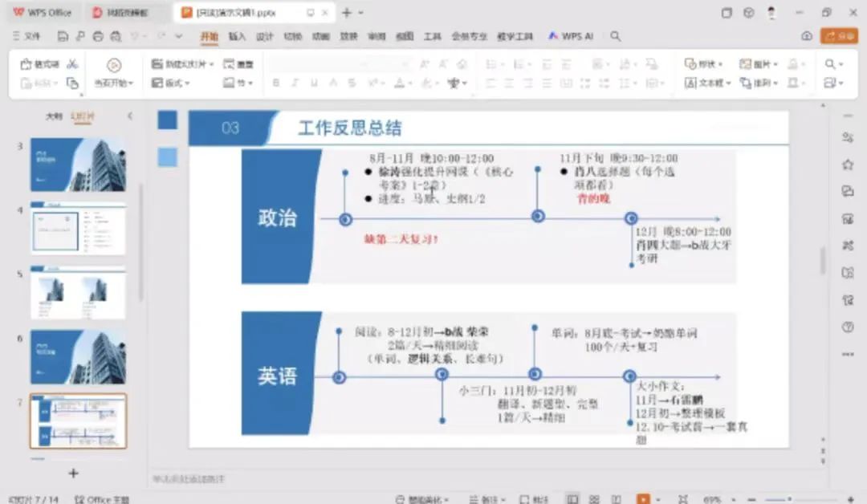Toggle normal view mode in status bar
The width and height of the screenshot is (867, 504).
point(572,499)
